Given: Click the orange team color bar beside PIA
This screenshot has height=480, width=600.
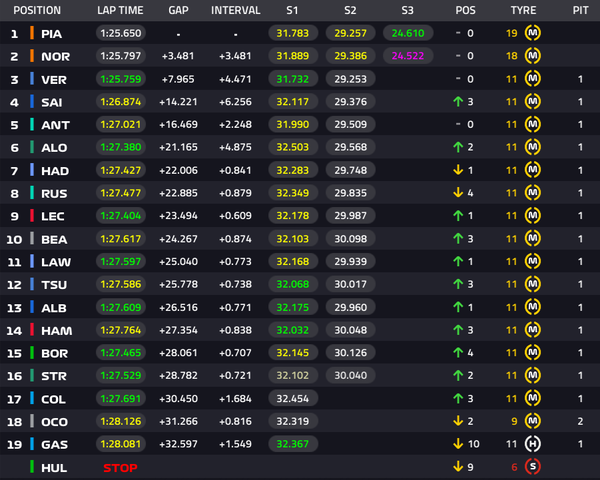Looking at the screenshot, I should pos(32,33).
